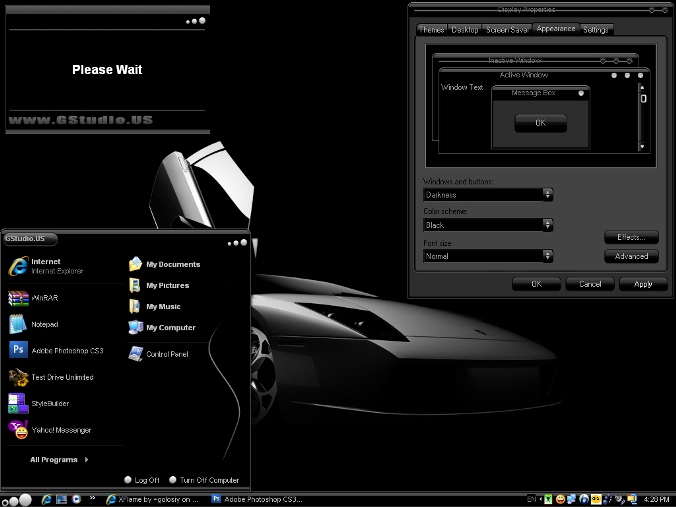676x507 pixels.
Task: Click Turn Off Computer in Start menu
Action: point(204,480)
